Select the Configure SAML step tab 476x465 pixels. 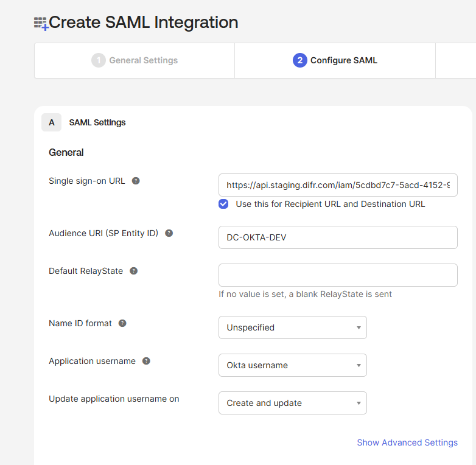point(335,60)
